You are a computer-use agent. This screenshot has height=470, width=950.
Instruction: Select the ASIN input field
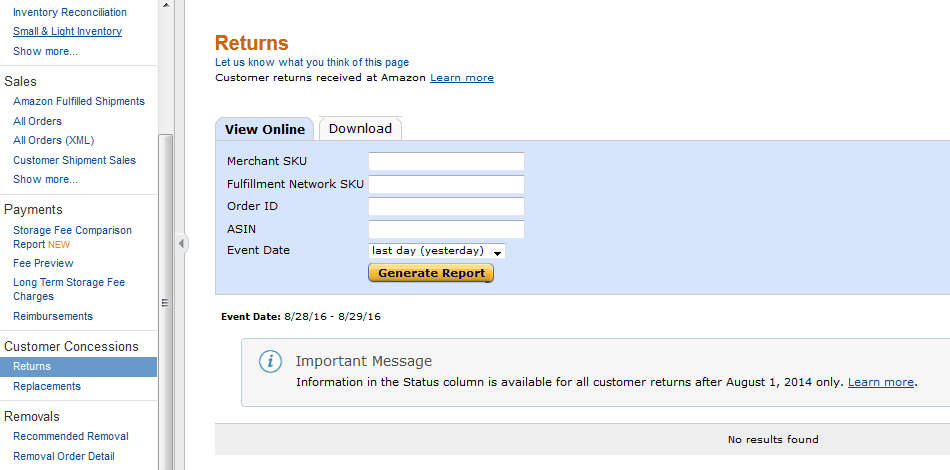(x=446, y=229)
